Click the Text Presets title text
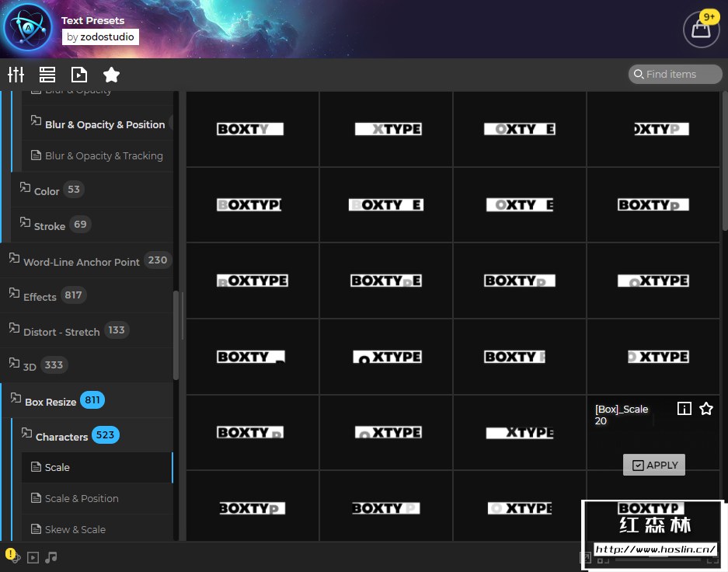 click(93, 20)
